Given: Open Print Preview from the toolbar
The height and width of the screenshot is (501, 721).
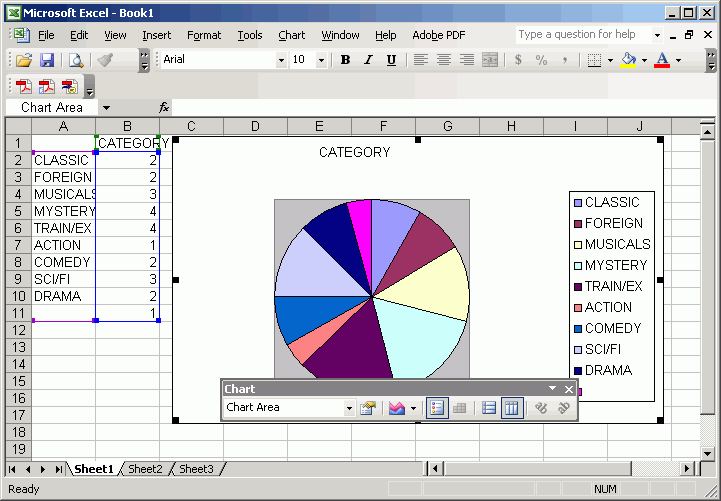Looking at the screenshot, I should pos(76,60).
